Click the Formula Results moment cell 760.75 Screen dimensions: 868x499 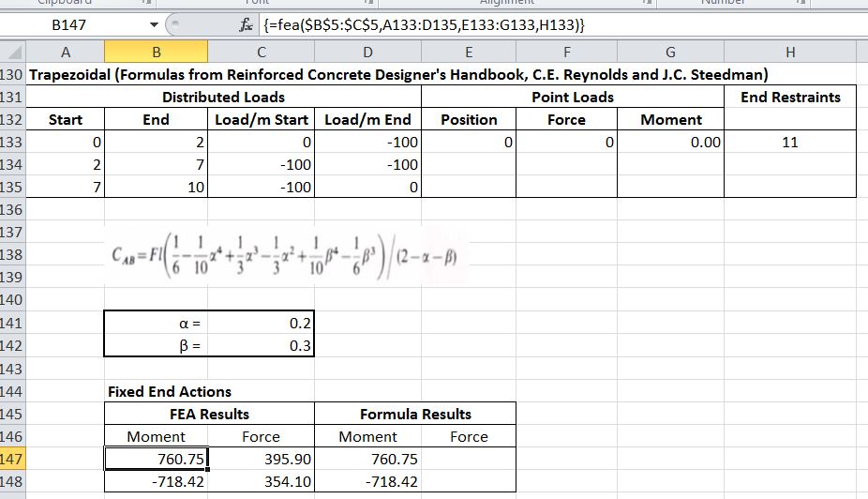367,459
